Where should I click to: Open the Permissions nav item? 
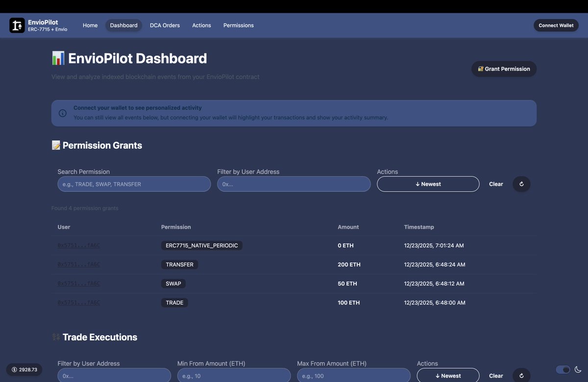(239, 25)
